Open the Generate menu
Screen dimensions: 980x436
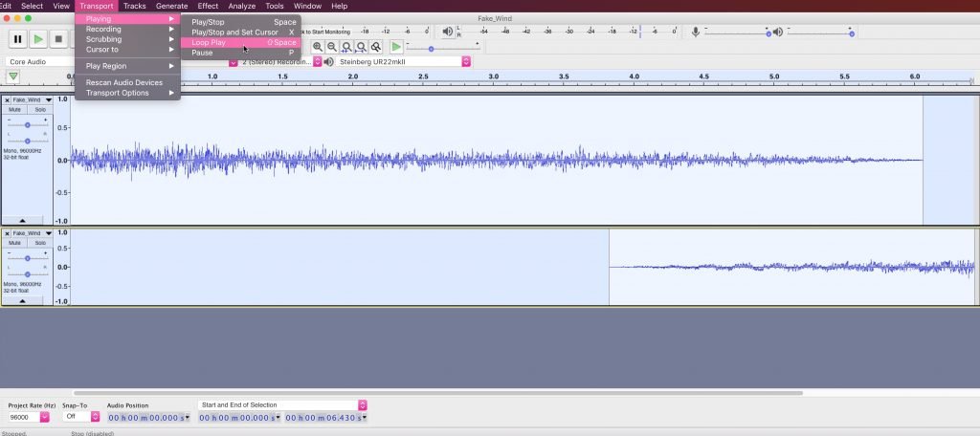point(171,6)
